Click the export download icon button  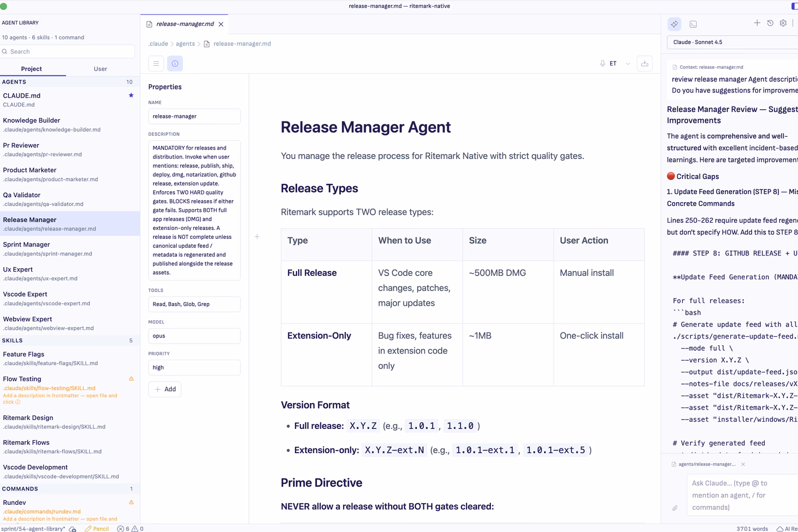(x=644, y=63)
